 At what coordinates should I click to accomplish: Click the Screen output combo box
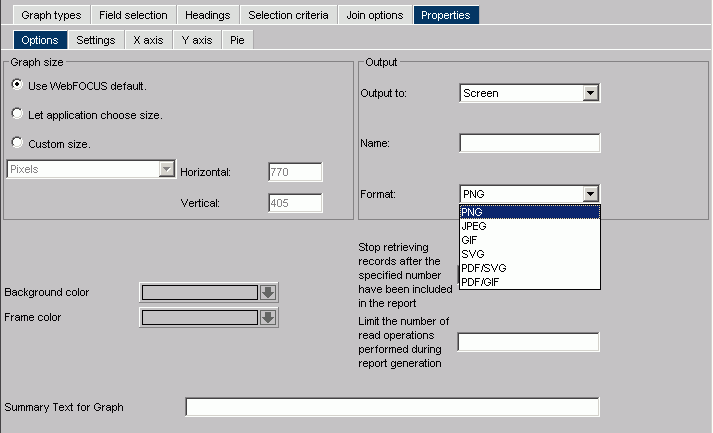click(x=529, y=93)
